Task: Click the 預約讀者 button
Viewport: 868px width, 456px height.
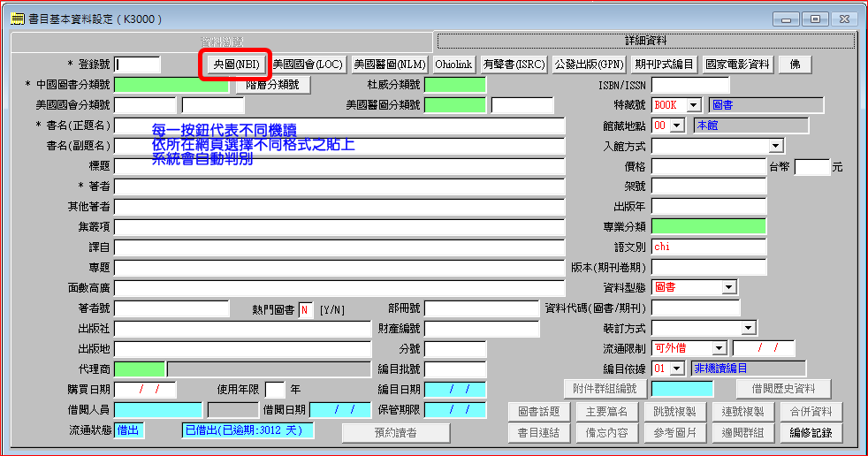Action: pyautogui.click(x=396, y=433)
